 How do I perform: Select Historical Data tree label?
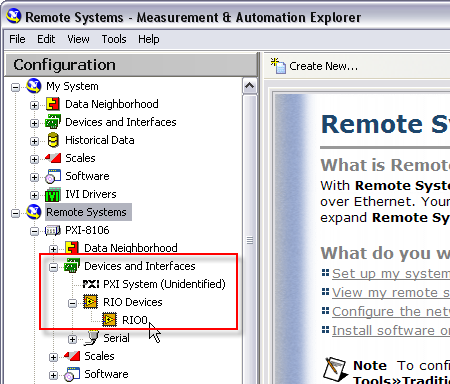[x=100, y=140]
